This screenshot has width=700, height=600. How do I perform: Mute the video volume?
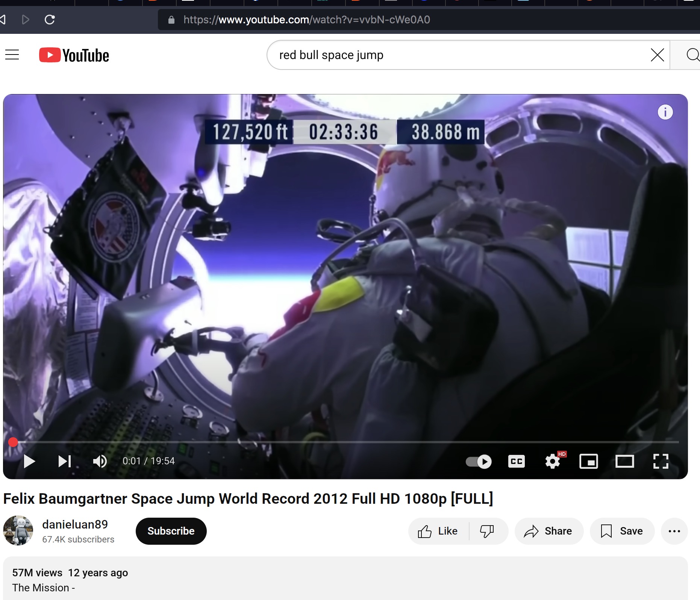(100, 461)
